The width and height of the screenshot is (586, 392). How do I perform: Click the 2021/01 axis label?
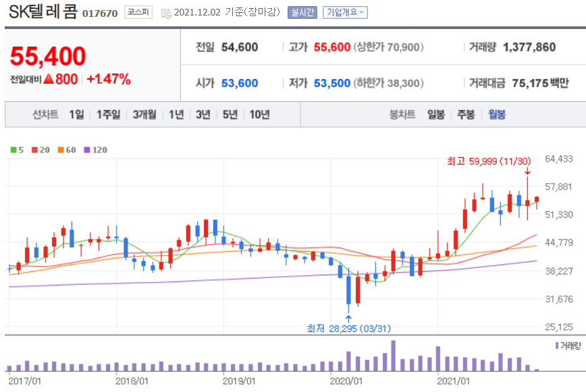click(453, 381)
